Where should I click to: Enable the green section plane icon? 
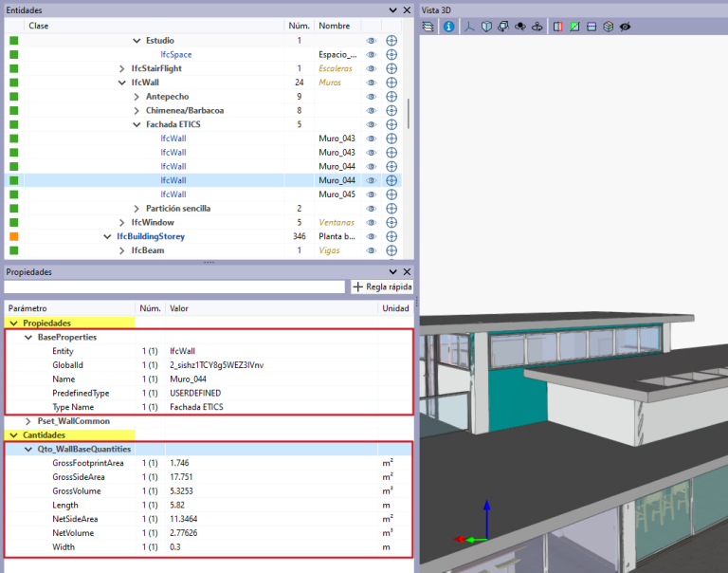click(x=574, y=27)
